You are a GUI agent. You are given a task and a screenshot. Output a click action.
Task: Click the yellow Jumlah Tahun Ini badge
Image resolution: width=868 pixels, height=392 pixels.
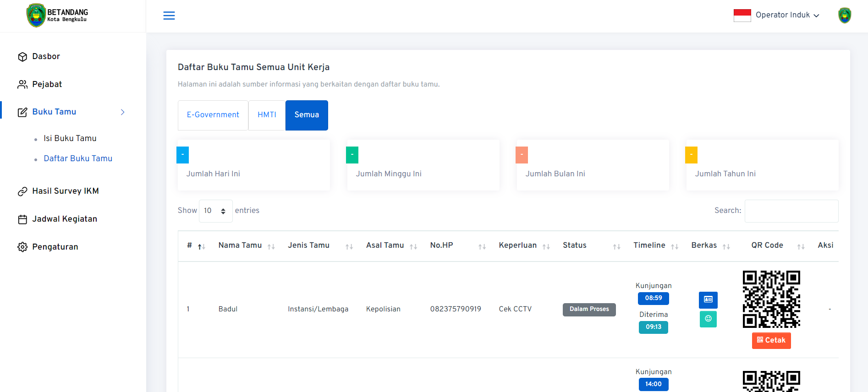tap(691, 155)
